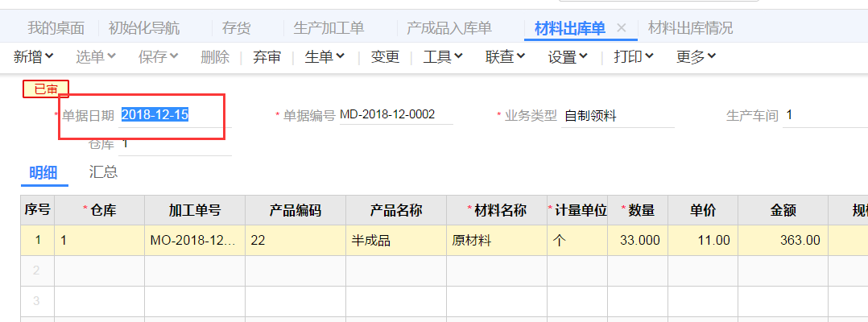Expand the 联查 menu

point(505,56)
